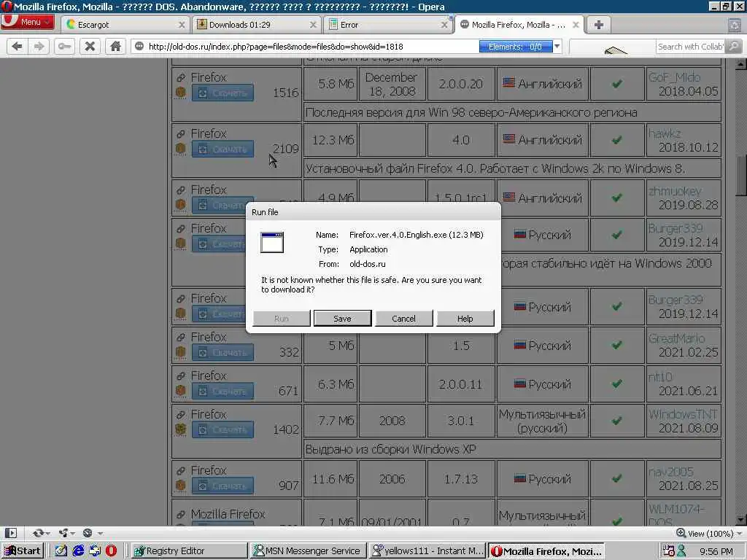Open a new tab with plus button
The width and height of the screenshot is (747, 560).
tap(599, 25)
